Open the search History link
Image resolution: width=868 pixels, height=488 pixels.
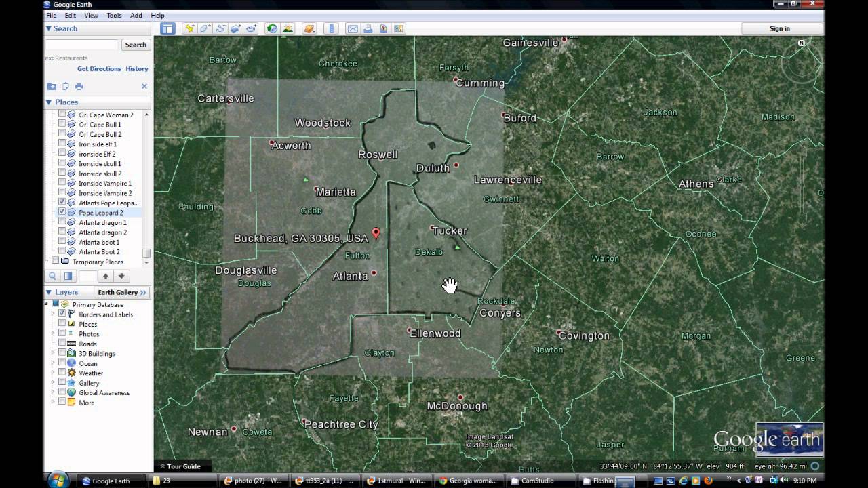(x=137, y=68)
